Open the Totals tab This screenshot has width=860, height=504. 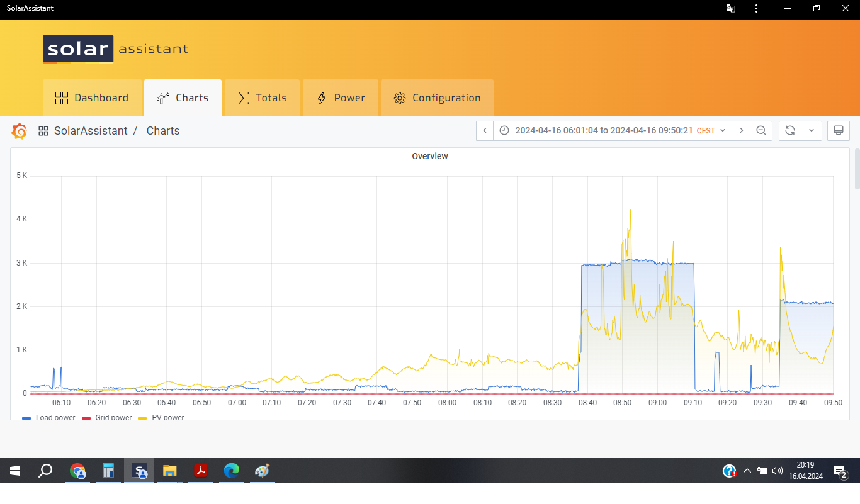[x=262, y=98]
